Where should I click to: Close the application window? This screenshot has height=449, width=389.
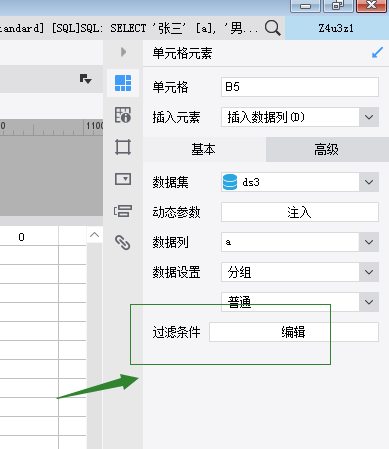coord(371,6)
